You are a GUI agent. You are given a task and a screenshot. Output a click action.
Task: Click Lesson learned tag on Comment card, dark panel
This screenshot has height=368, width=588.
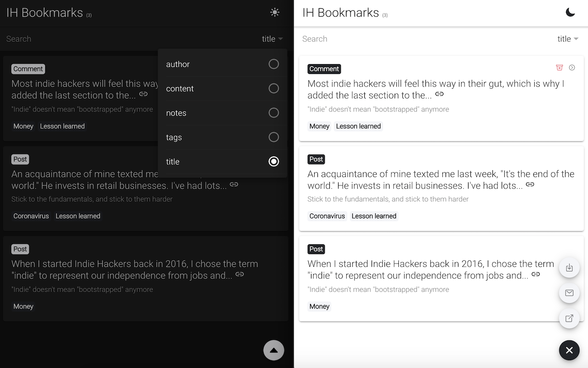[62, 126]
